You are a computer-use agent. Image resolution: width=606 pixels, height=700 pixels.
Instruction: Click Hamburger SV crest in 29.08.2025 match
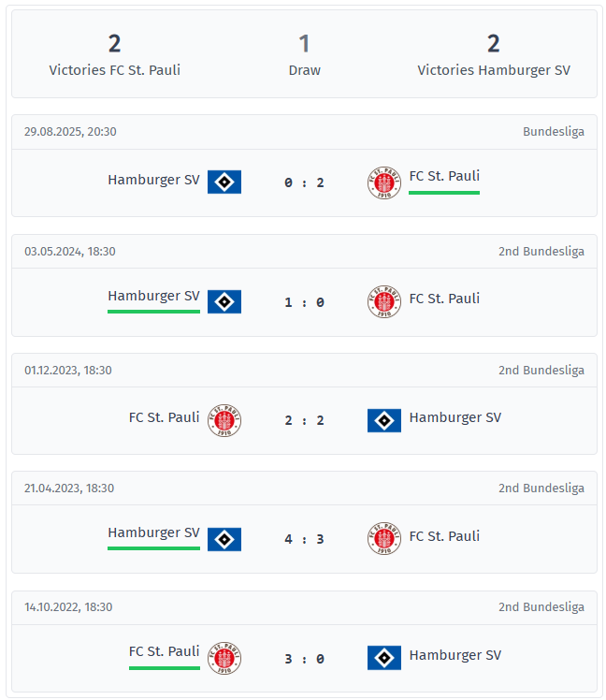coord(224,182)
